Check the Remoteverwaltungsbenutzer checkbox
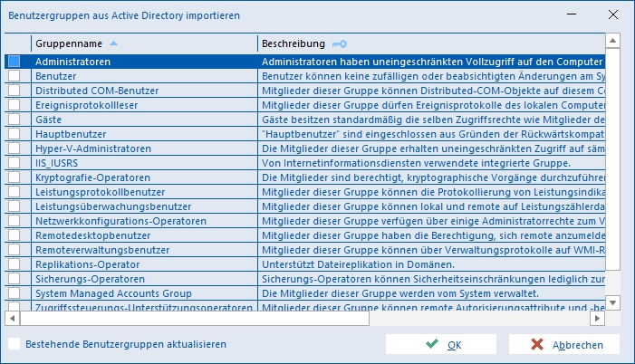This screenshot has height=364, width=635. pyautogui.click(x=14, y=249)
